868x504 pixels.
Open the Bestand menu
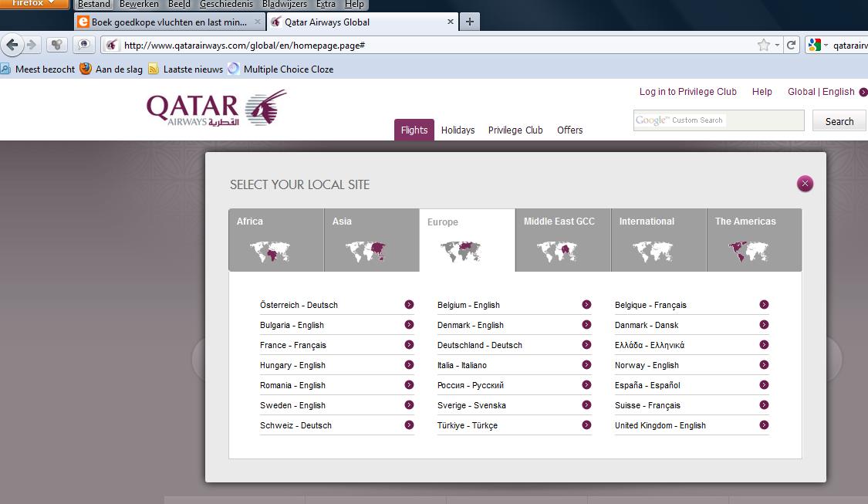[93, 5]
